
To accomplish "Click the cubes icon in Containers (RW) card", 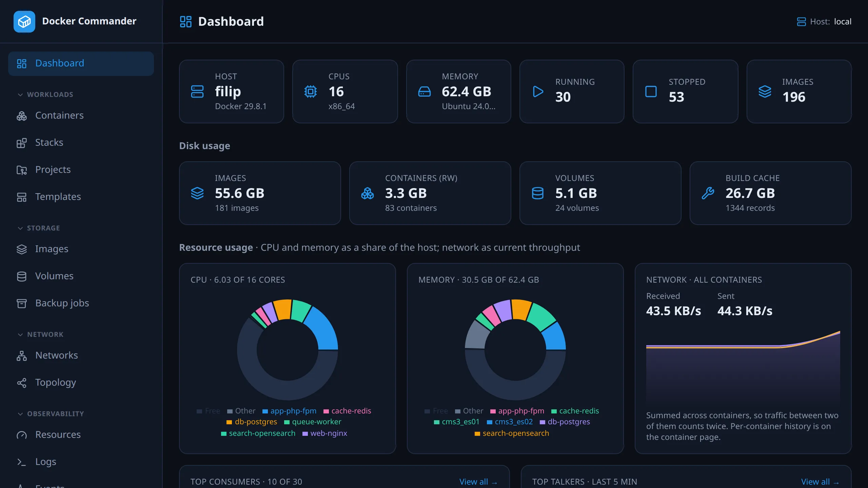I will [368, 193].
